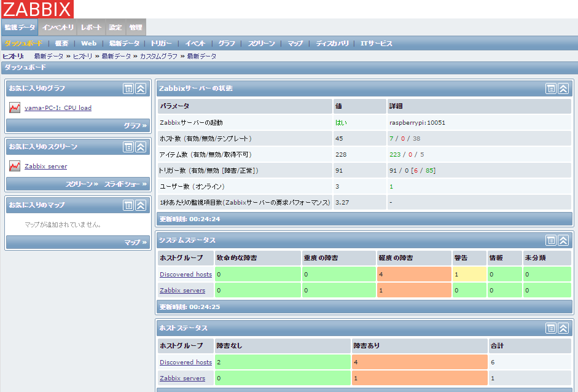Select トリガー in submenu

(161, 44)
